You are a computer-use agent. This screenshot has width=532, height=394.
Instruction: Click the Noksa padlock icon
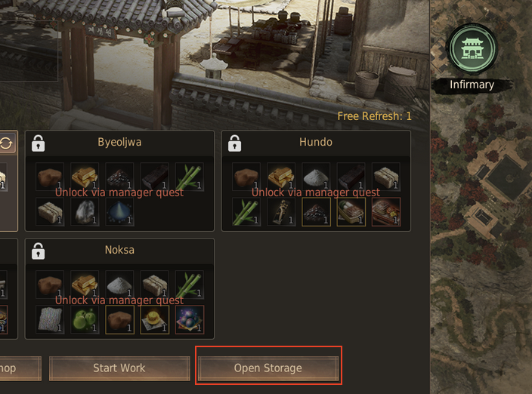(x=38, y=251)
